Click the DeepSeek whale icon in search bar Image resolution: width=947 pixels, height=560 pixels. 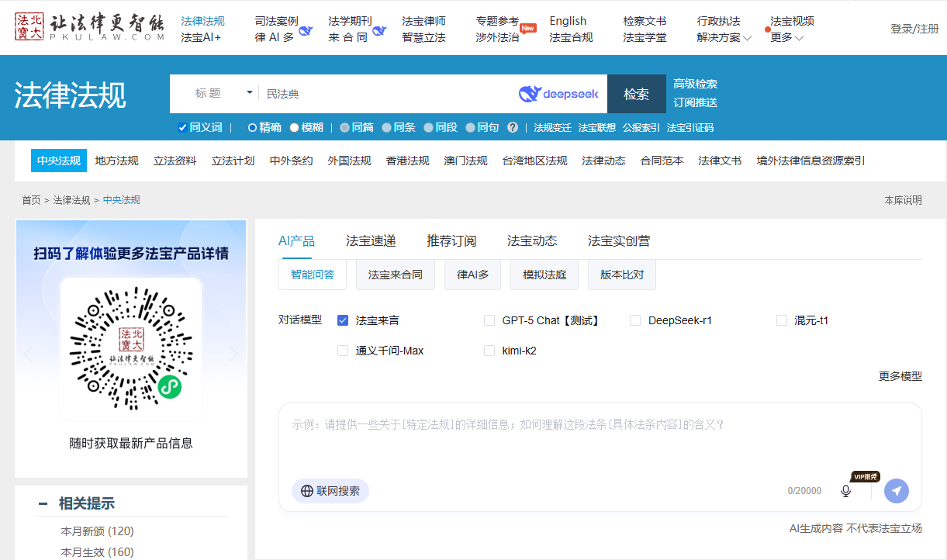pyautogui.click(x=530, y=94)
